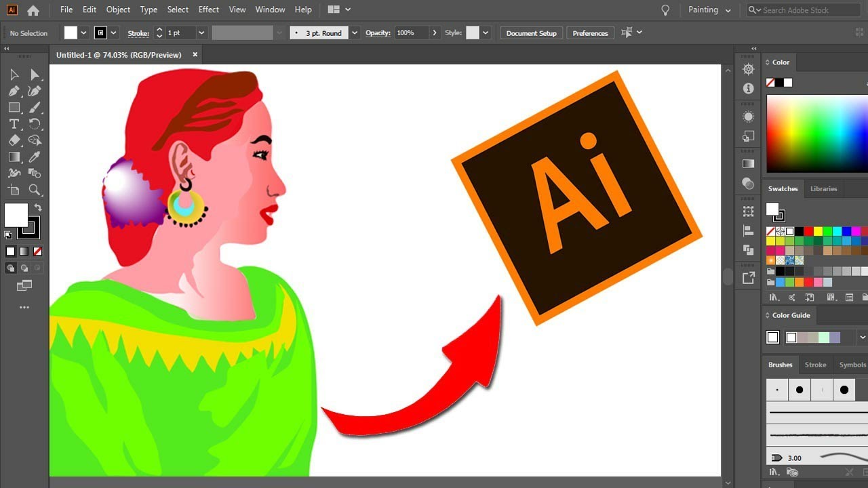Open the Align panel icon in dock
Screen dimensions: 868x488
(749, 230)
